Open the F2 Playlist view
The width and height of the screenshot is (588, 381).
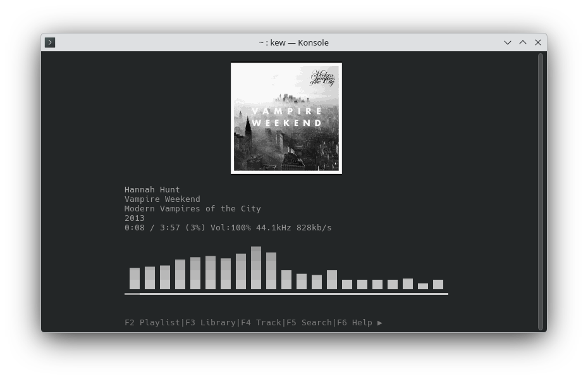point(152,323)
